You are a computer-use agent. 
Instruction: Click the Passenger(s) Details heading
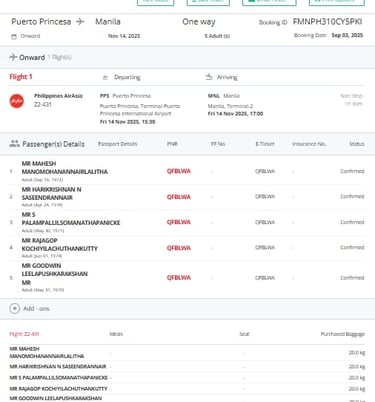coord(53,144)
